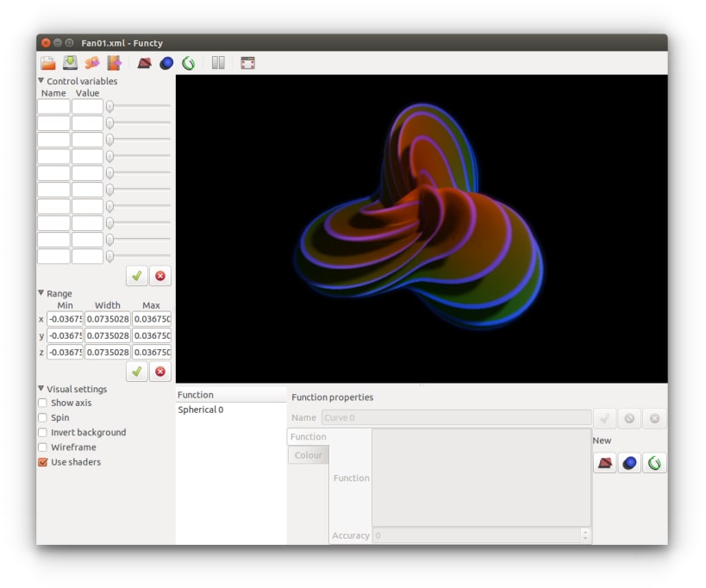706x588 pixels.
Task: Collapse the Range section
Action: click(x=41, y=293)
